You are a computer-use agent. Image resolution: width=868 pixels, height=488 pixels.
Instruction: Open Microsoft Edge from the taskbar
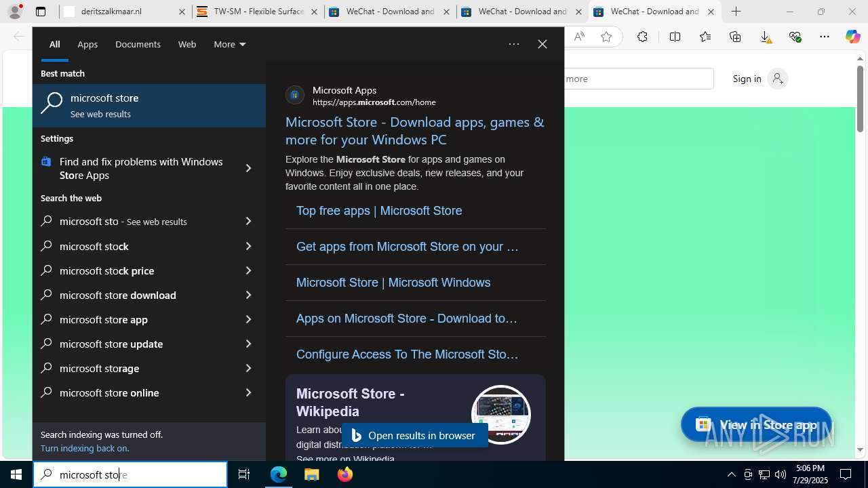pos(279,474)
